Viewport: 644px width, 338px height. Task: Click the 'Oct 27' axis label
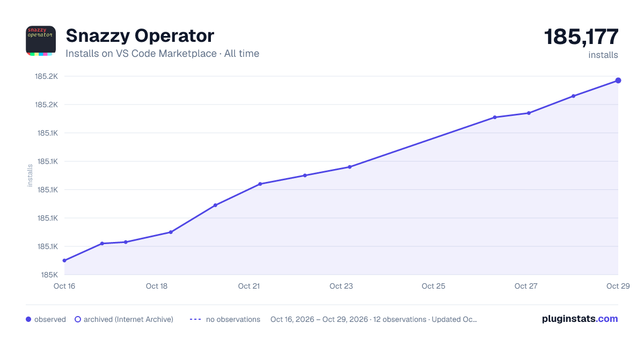[526, 286]
